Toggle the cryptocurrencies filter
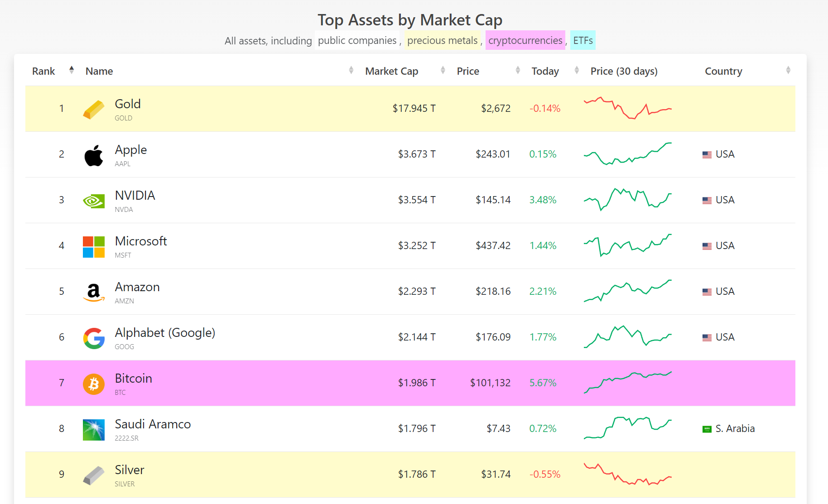Image resolution: width=828 pixels, height=504 pixels. [525, 40]
